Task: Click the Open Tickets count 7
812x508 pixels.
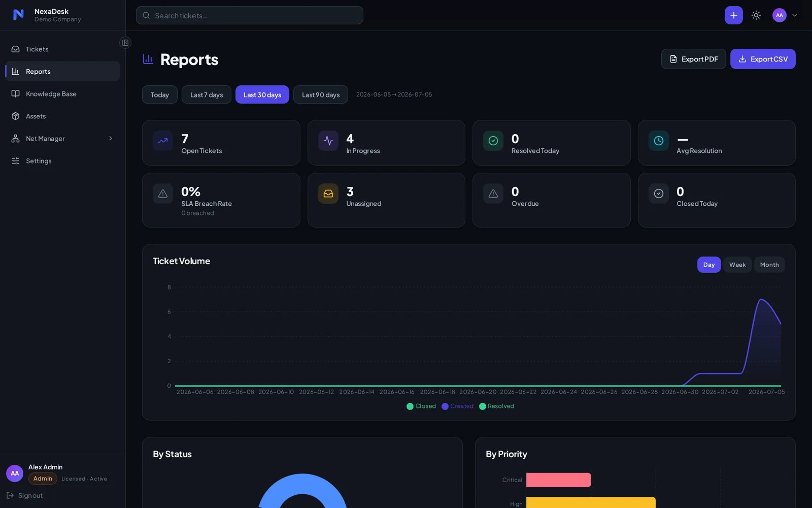Action: pos(185,139)
